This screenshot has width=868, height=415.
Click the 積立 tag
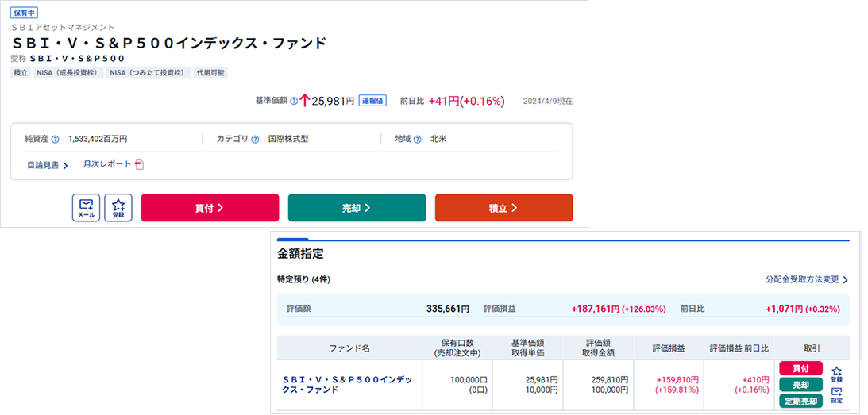point(21,72)
